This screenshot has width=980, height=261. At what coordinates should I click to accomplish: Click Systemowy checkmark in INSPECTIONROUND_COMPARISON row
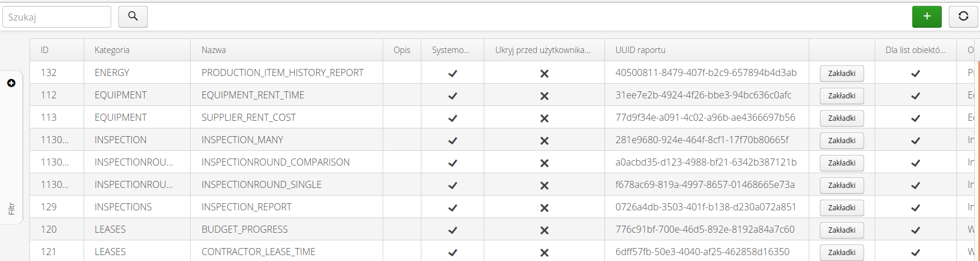[x=453, y=163]
